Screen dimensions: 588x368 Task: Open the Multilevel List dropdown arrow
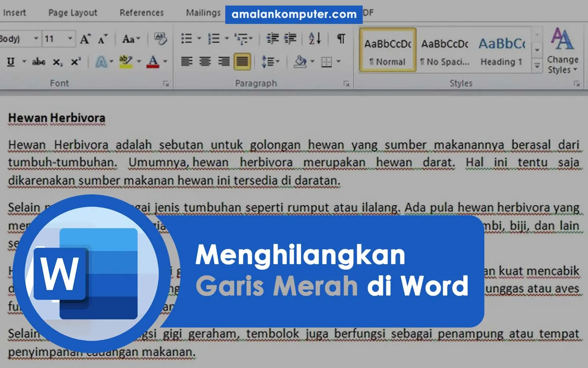pos(251,38)
